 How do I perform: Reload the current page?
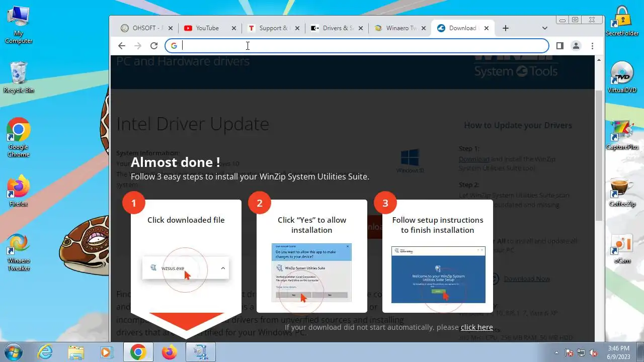click(154, 46)
